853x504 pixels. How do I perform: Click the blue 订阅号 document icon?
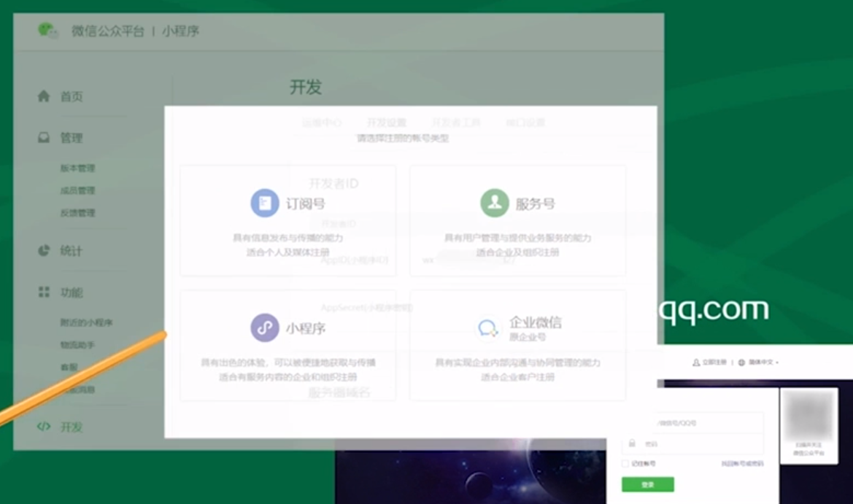click(265, 203)
